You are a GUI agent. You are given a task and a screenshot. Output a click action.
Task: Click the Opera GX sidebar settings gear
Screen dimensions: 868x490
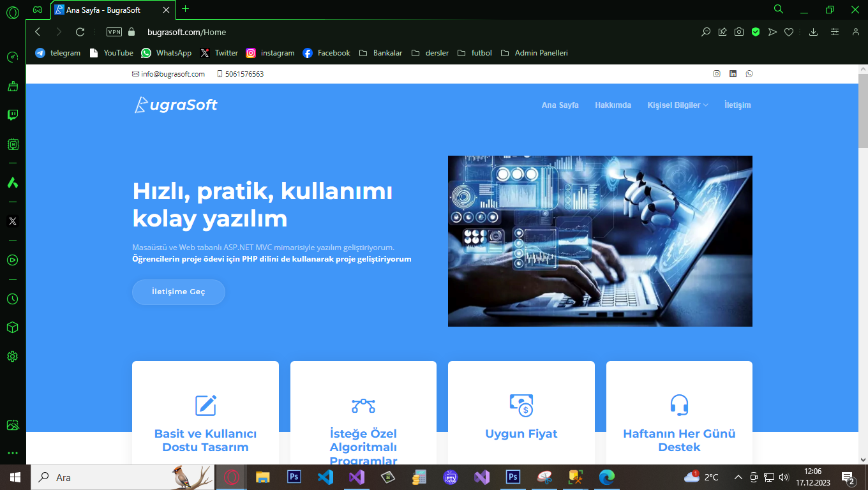[12, 356]
